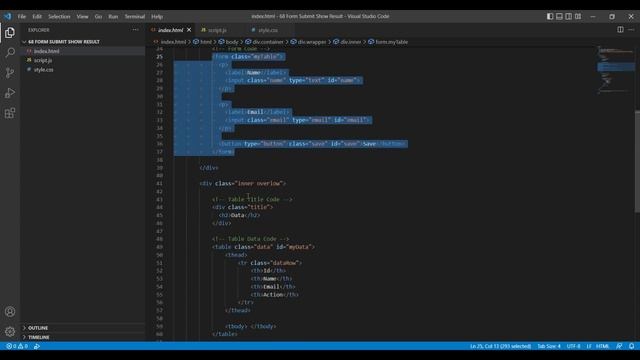Image resolution: width=640 pixels, height=360 pixels.
Task: Click the feedback icon in status bar
Action: click(619, 346)
